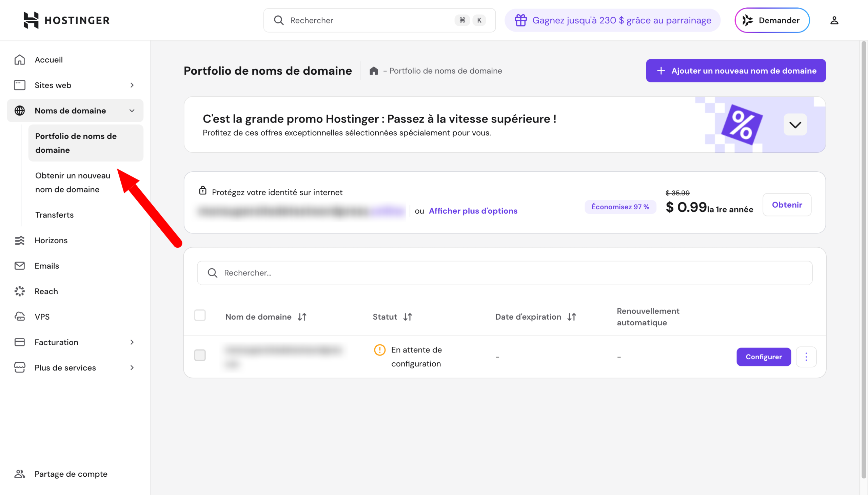
Task: Focus the domain Rechercher... search box
Action: (x=505, y=273)
